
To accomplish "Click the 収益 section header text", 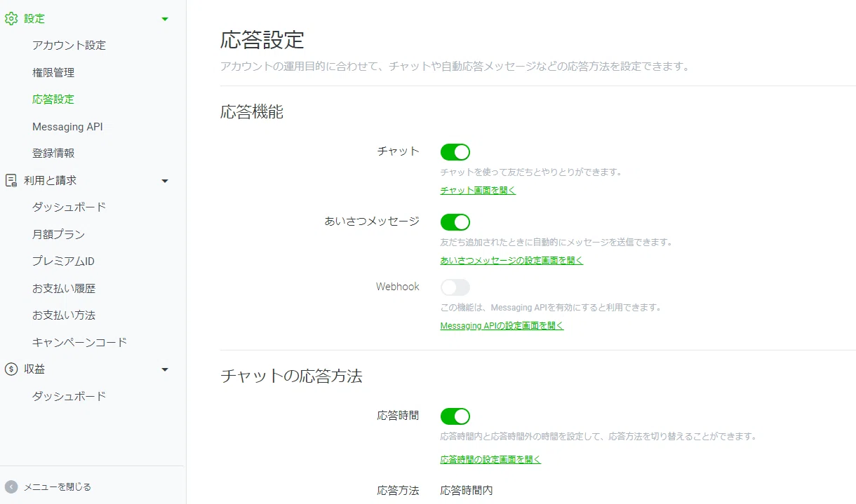I will [x=34, y=369].
